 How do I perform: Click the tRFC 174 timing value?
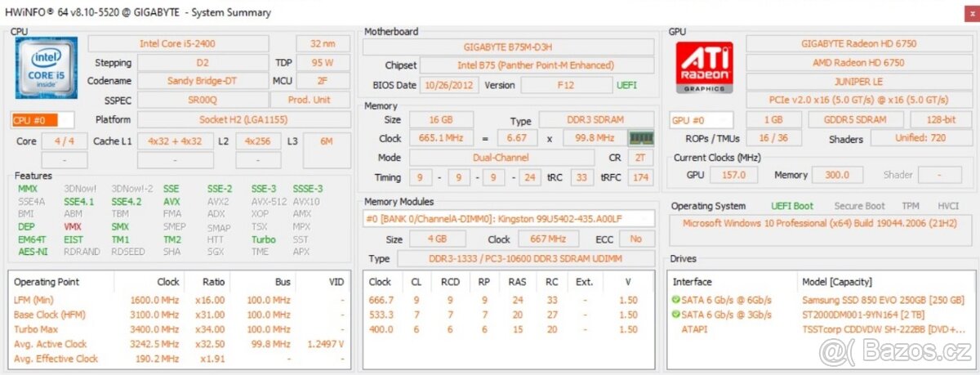pos(641,177)
